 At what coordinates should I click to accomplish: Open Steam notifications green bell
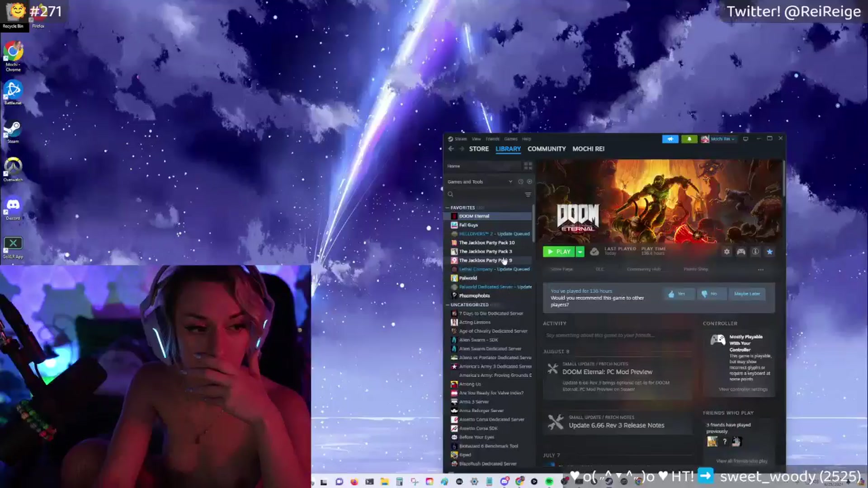(x=689, y=139)
